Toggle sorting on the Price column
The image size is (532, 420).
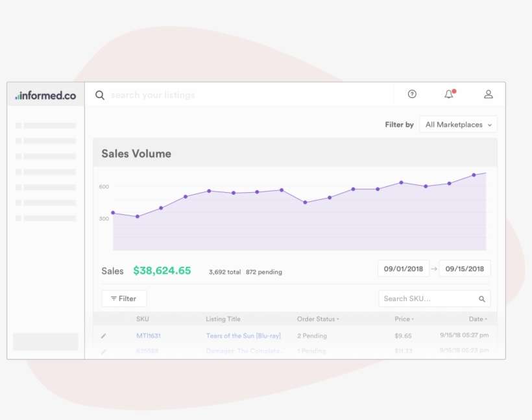[404, 319]
